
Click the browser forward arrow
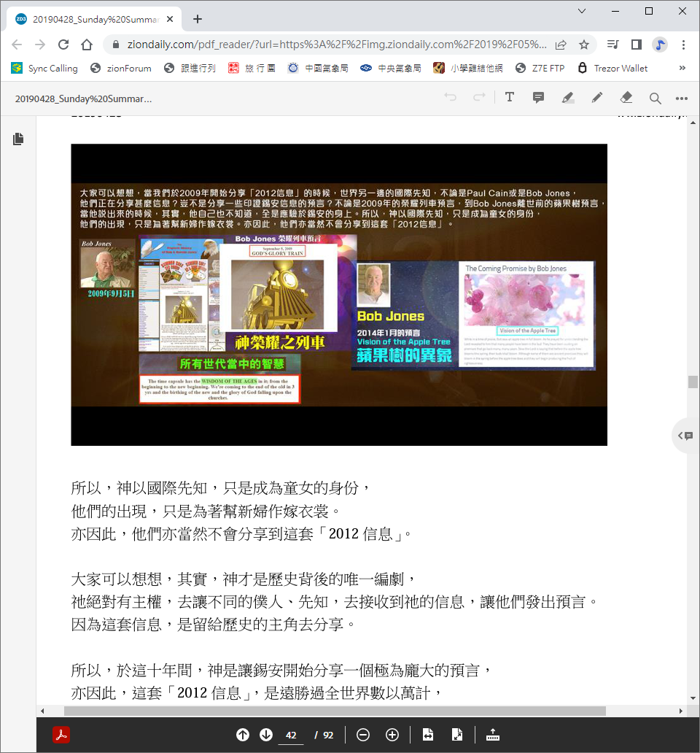click(40, 45)
